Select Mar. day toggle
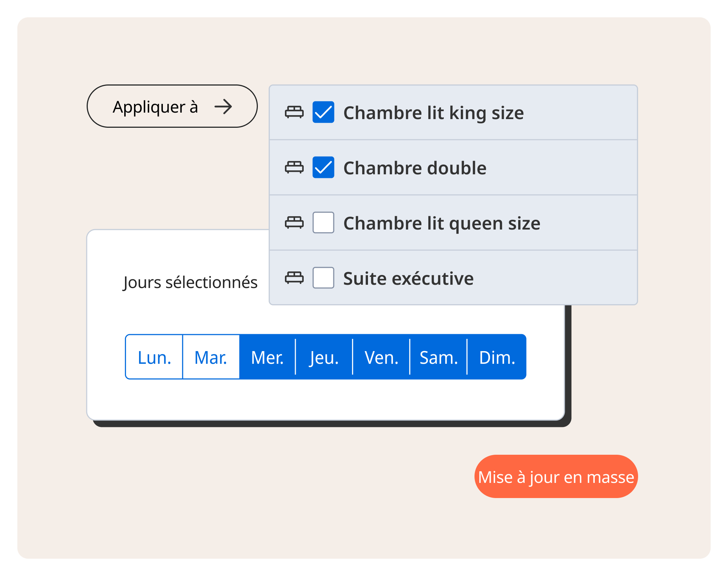 tap(211, 357)
